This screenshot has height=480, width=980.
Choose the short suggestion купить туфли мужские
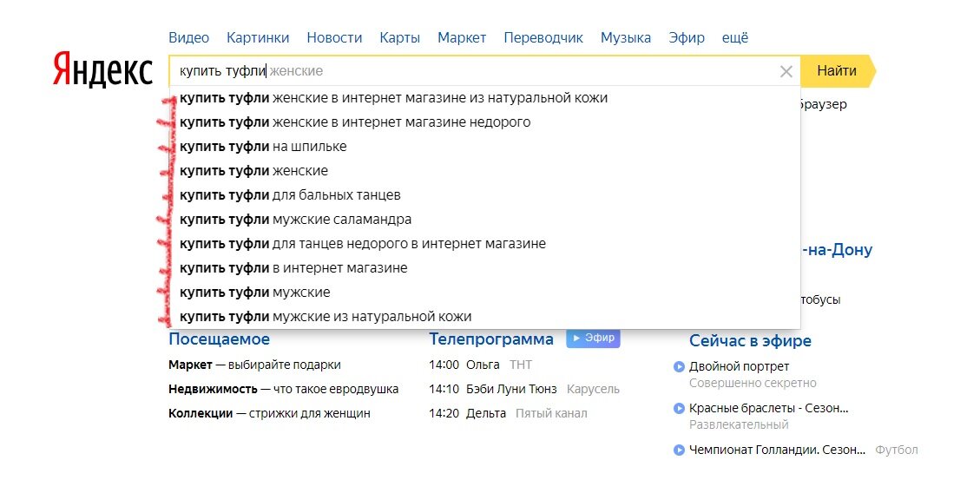click(484, 292)
